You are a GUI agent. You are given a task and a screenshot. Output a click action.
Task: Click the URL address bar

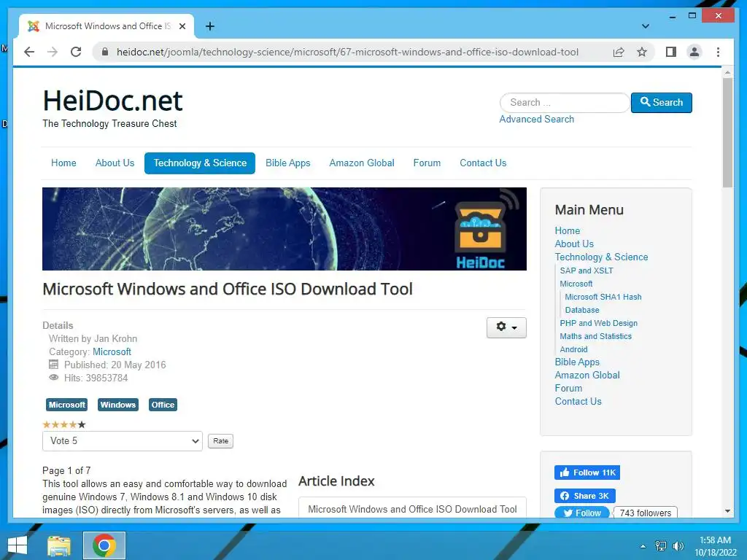pyautogui.click(x=348, y=52)
